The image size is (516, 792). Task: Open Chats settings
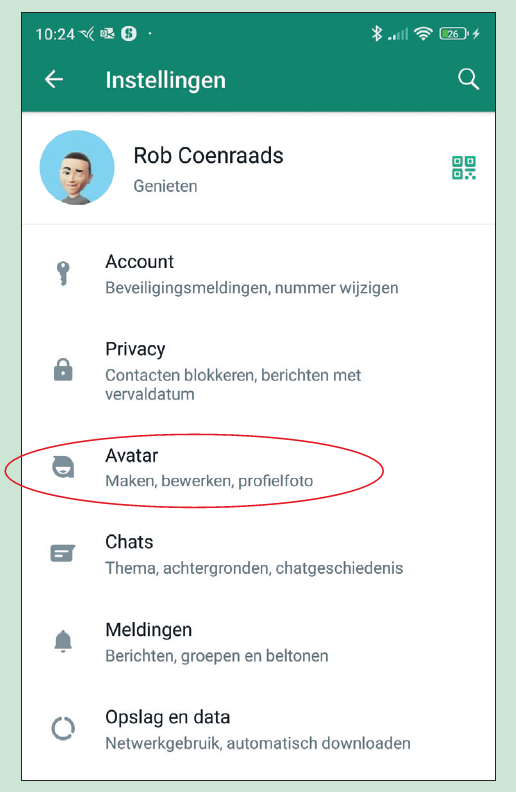[x=258, y=554]
